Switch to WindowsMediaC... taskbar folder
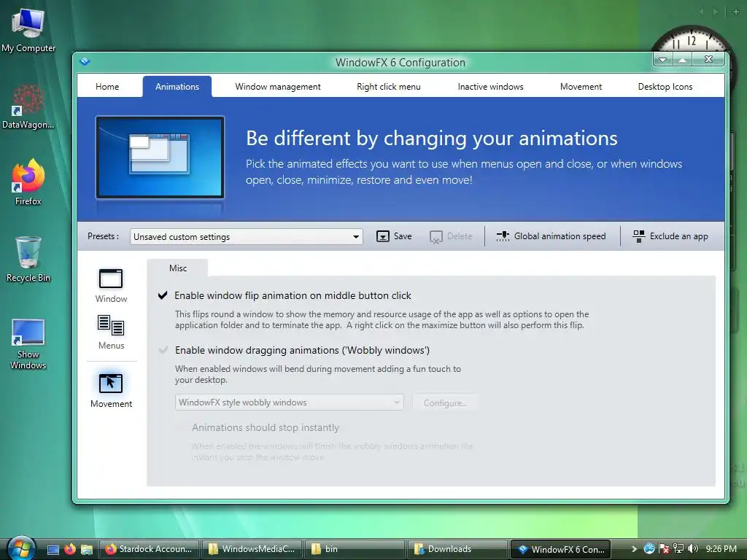 click(252, 549)
